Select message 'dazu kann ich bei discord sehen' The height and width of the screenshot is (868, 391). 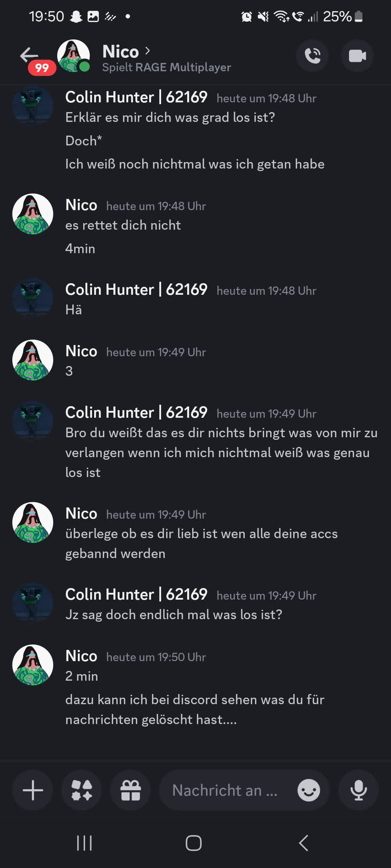coord(195,710)
